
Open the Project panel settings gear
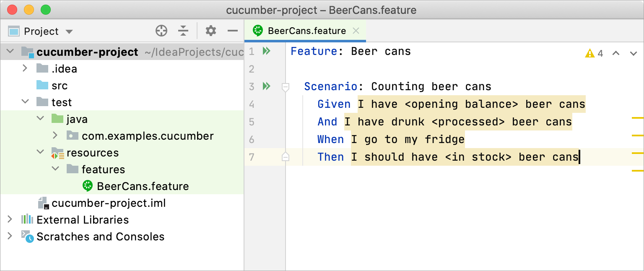tap(211, 31)
